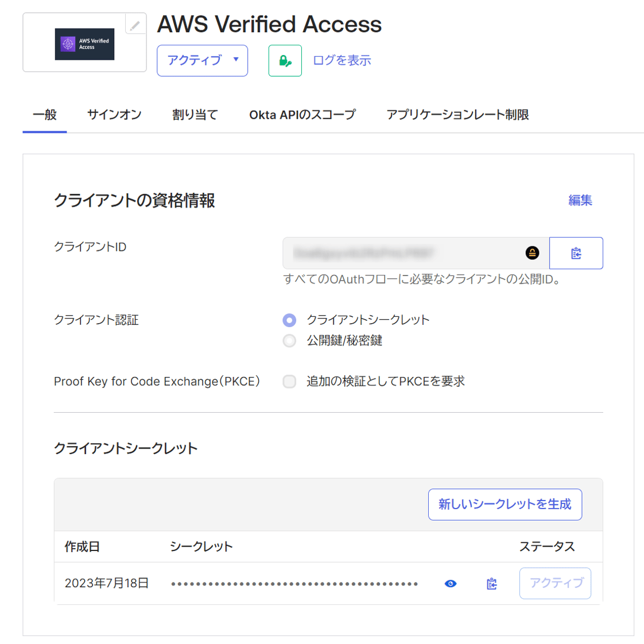Image resolution: width=644 pixels, height=644 pixels.
Task: Enable PKCE as additional verification
Action: [x=289, y=381]
